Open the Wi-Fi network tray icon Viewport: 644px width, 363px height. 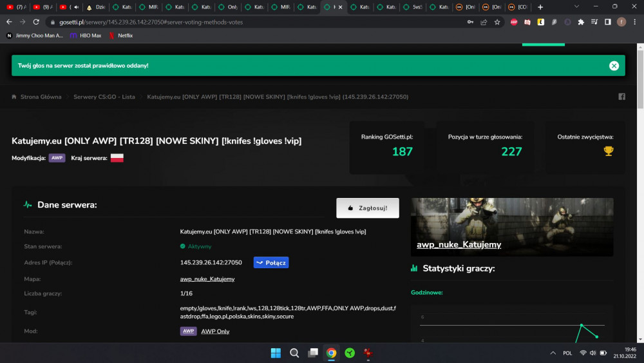click(x=583, y=353)
